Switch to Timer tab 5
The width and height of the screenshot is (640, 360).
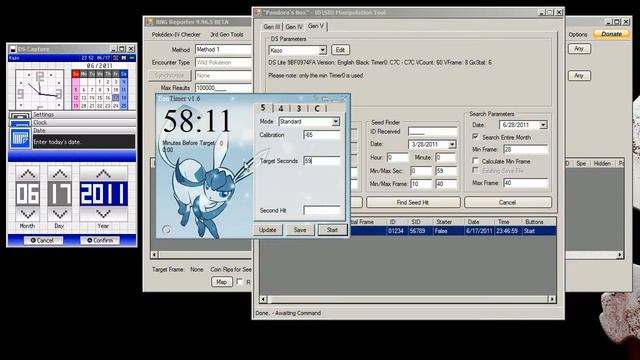click(263, 108)
